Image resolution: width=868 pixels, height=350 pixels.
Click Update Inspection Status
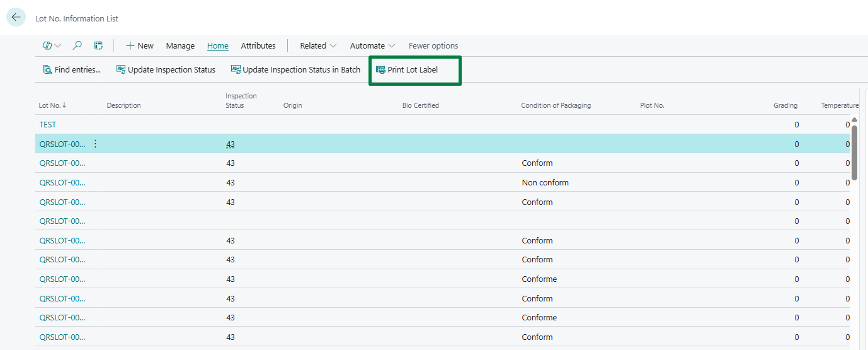166,69
